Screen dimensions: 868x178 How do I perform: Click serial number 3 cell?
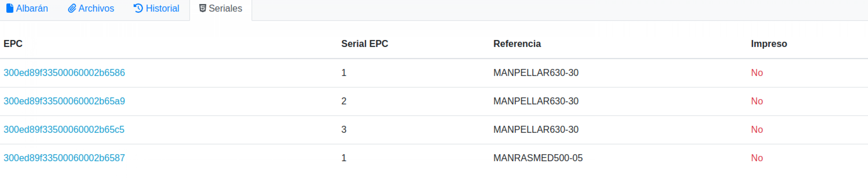344,130
